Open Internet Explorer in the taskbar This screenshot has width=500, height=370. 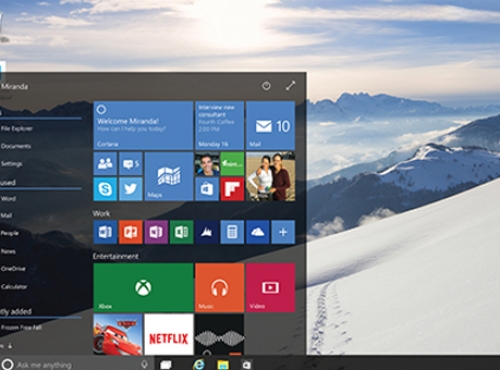(x=199, y=365)
